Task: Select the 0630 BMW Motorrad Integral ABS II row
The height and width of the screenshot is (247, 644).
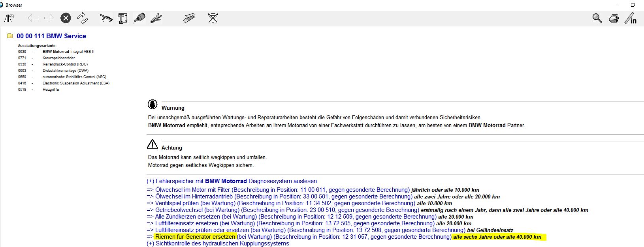Action: [56, 52]
